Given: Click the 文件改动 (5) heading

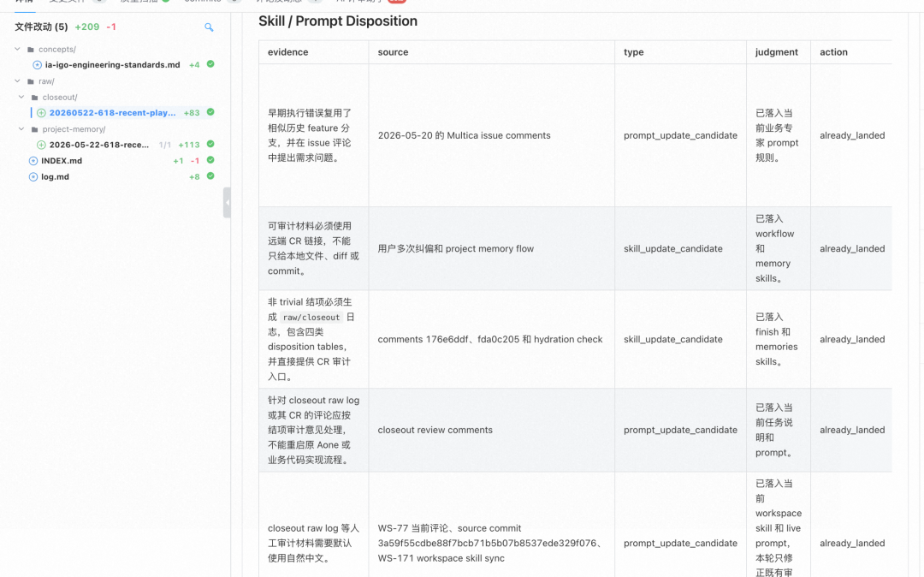Looking at the screenshot, I should (x=41, y=27).
